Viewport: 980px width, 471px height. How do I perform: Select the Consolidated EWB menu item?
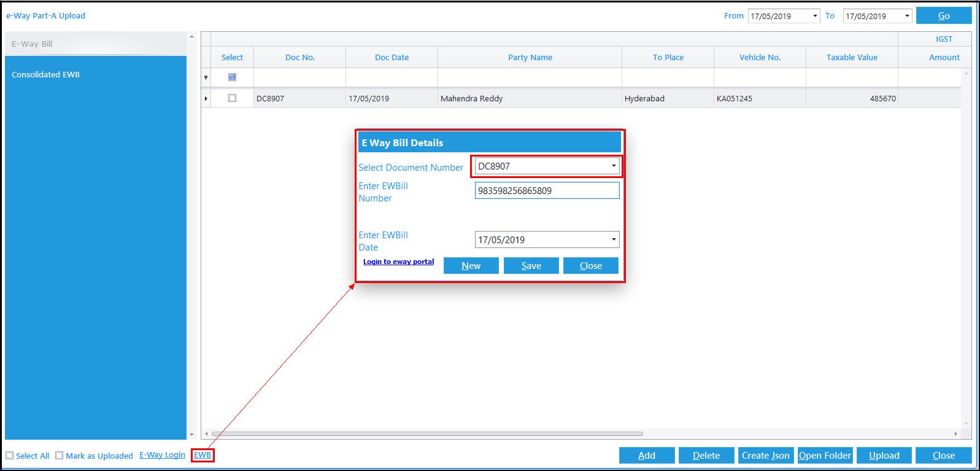(x=46, y=74)
